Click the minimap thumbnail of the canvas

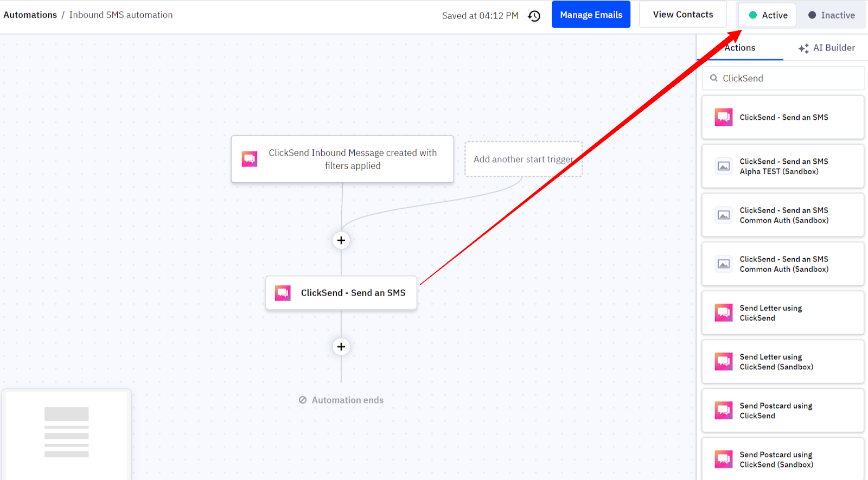point(66,435)
